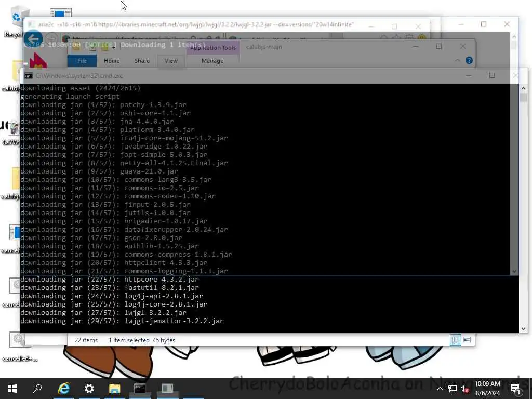Click Explorer quick access toolbar dropdown arrow
This screenshot has height=399, width=532.
coord(114,47)
